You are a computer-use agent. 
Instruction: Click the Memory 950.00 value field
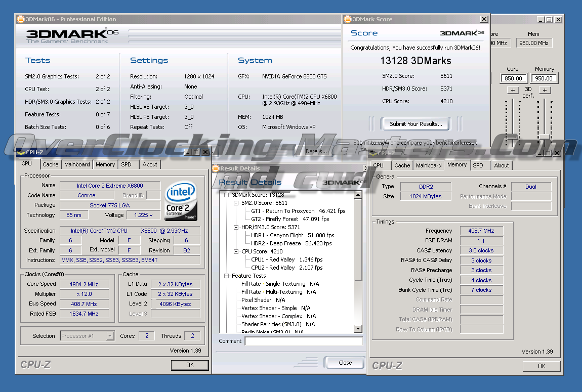[544, 78]
